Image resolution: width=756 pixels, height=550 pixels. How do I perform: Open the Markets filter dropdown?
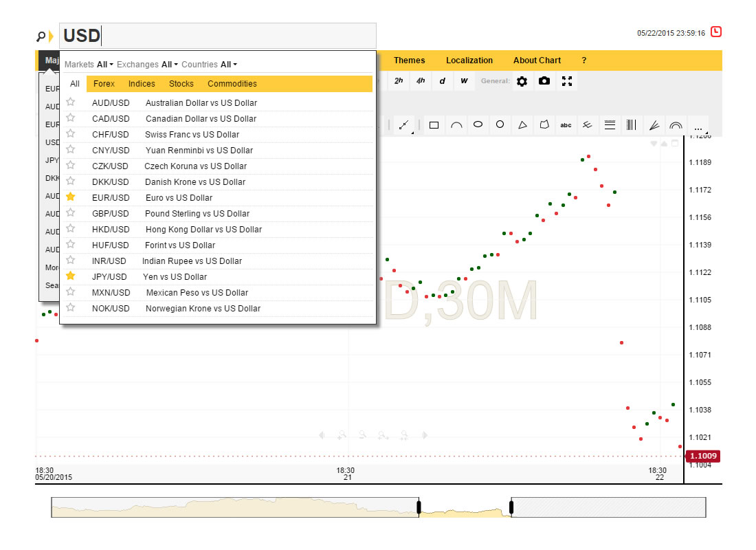tap(104, 65)
